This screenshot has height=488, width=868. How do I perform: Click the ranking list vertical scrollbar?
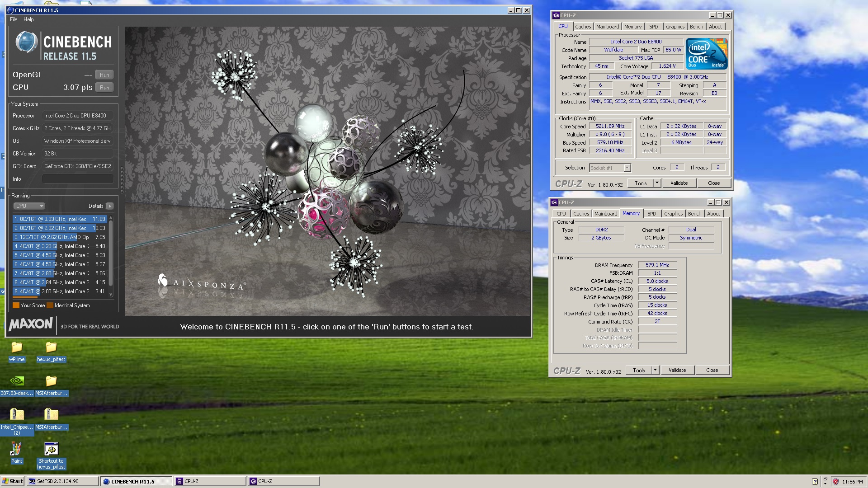(x=111, y=256)
